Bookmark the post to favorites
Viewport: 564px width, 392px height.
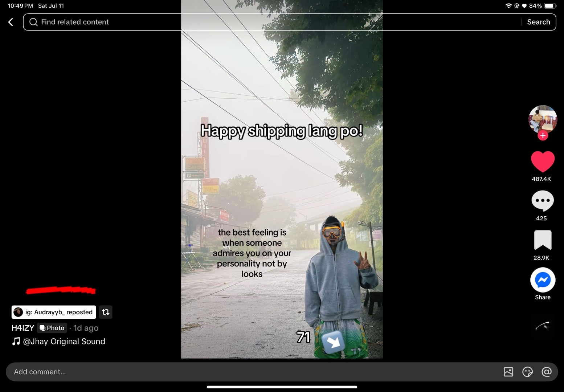(x=543, y=240)
